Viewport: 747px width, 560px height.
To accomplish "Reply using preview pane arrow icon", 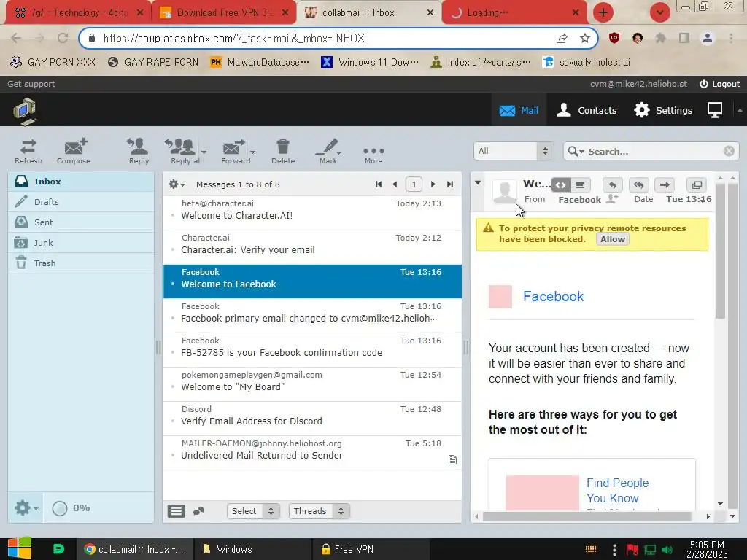I will pyautogui.click(x=612, y=184).
